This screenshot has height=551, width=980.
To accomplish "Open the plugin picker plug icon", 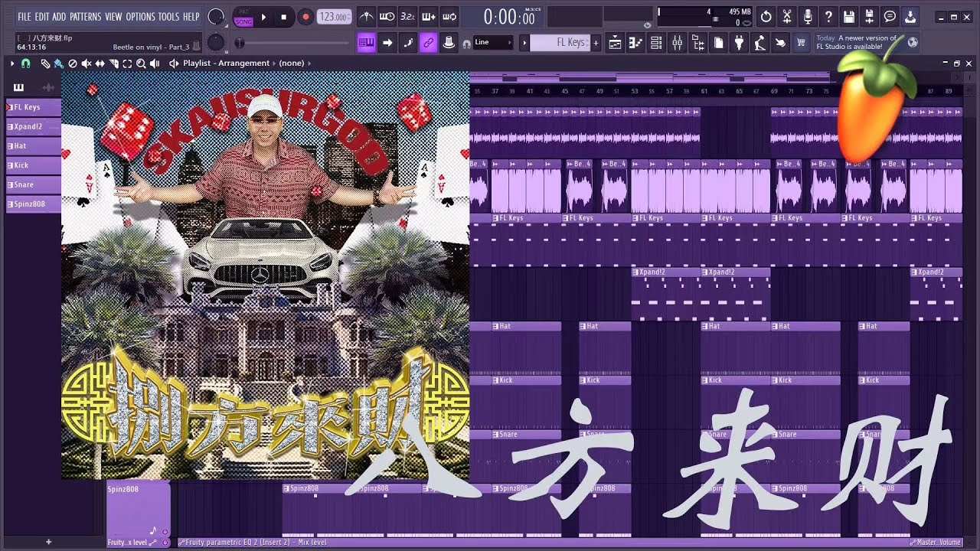I will [x=739, y=43].
